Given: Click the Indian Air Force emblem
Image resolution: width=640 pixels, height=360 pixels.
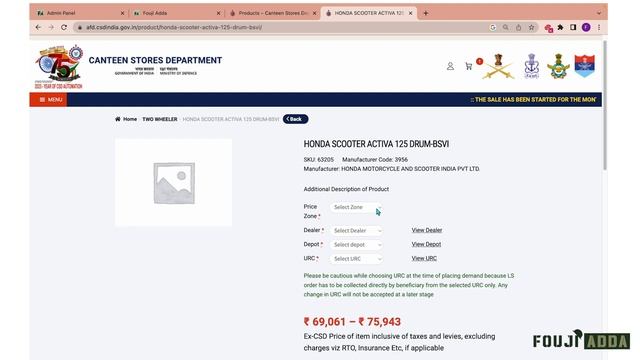Looking at the screenshot, I should pos(558,66).
